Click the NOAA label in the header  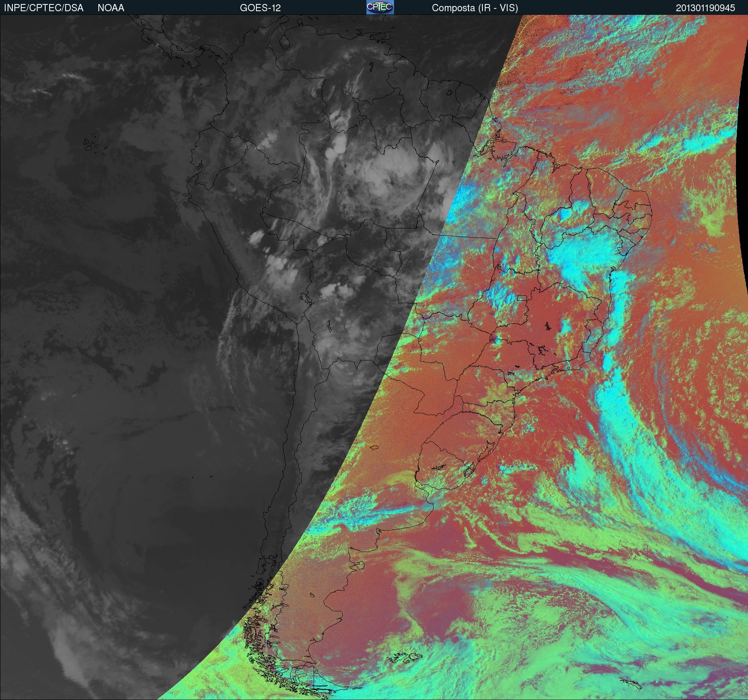point(111,8)
